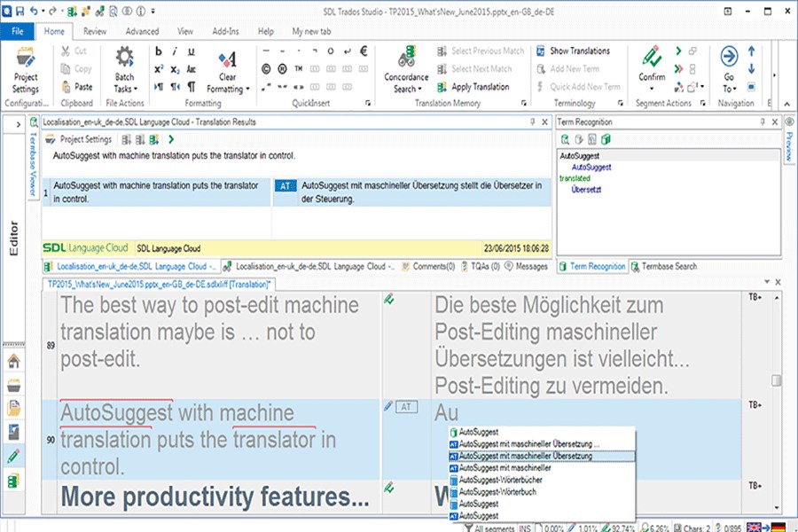The height and width of the screenshot is (532, 798).
Task: Toggle bold formatting in ribbon
Action: (159, 51)
